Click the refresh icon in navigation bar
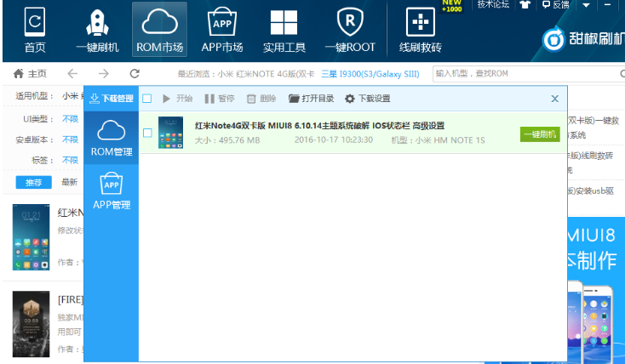This screenshot has width=625, height=364. [x=135, y=74]
